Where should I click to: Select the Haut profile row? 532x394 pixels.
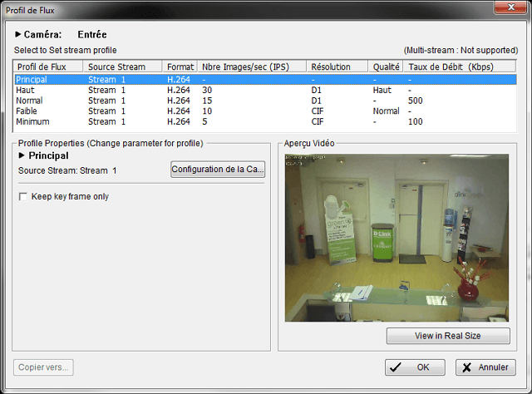click(x=265, y=90)
